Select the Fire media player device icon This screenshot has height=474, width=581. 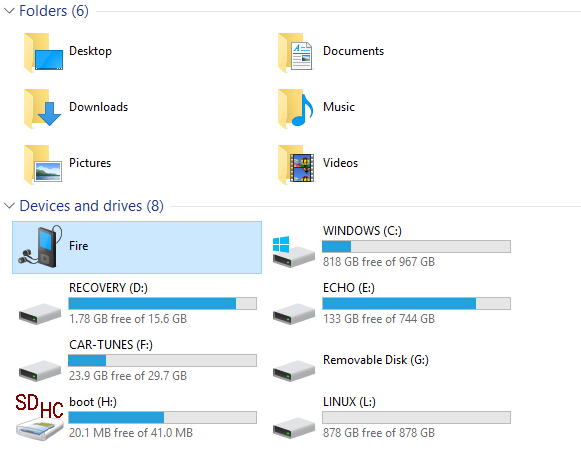pyautogui.click(x=40, y=246)
